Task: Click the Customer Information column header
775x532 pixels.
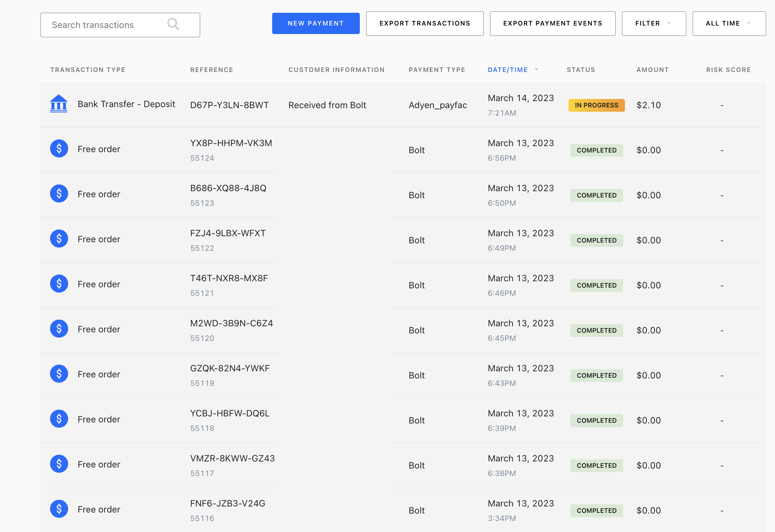Action: pyautogui.click(x=336, y=70)
